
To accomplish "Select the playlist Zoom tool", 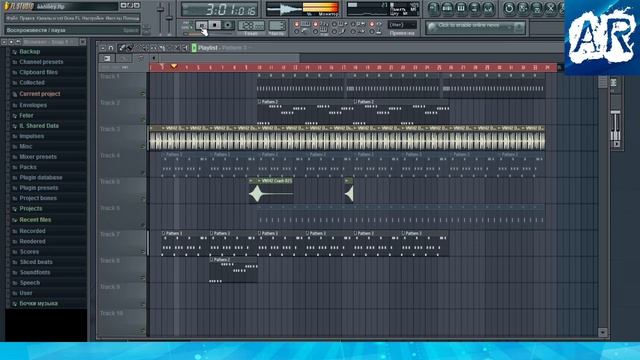I will pyautogui.click(x=177, y=48).
